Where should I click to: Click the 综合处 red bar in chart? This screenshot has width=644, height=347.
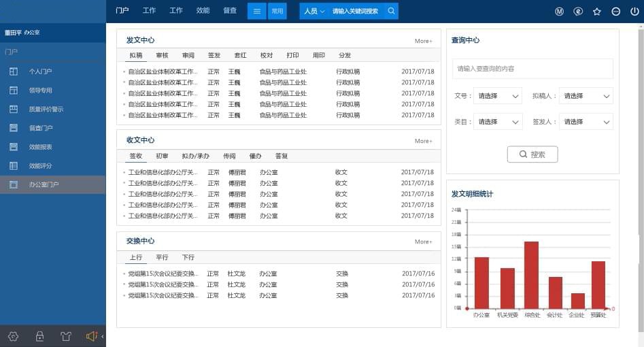click(x=531, y=275)
